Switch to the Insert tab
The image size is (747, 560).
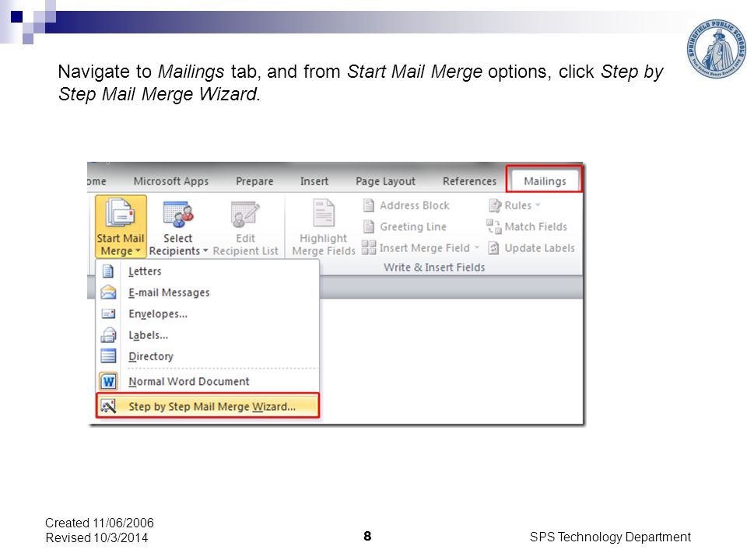click(x=314, y=181)
